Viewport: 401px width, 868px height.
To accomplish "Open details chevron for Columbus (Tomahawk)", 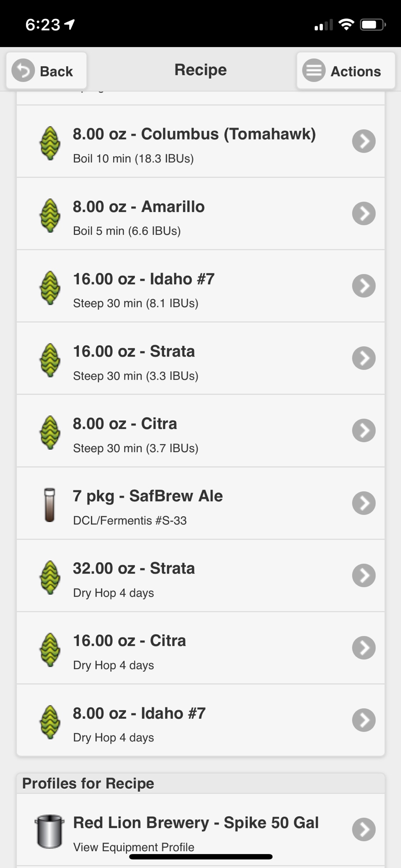I will click(364, 141).
